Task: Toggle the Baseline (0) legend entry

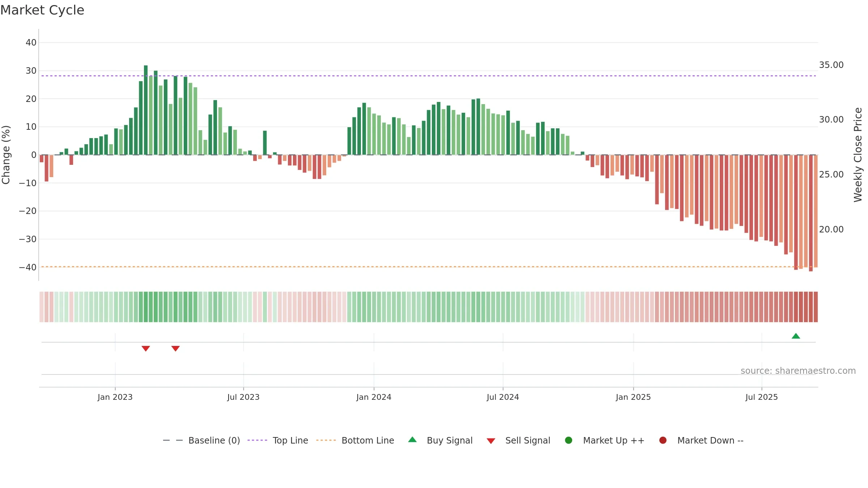Action: point(201,440)
